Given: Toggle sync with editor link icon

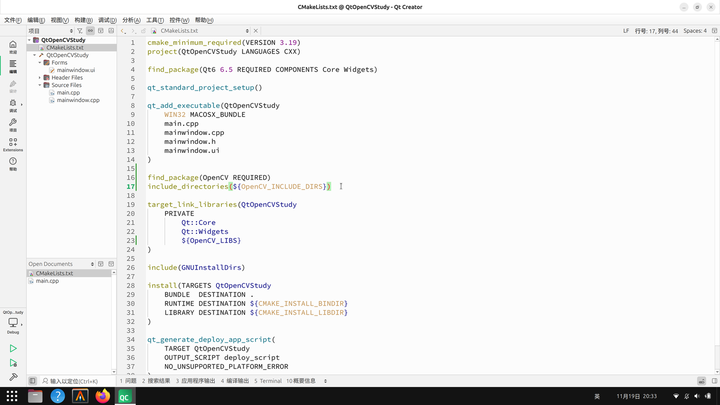Looking at the screenshot, I should point(90,31).
